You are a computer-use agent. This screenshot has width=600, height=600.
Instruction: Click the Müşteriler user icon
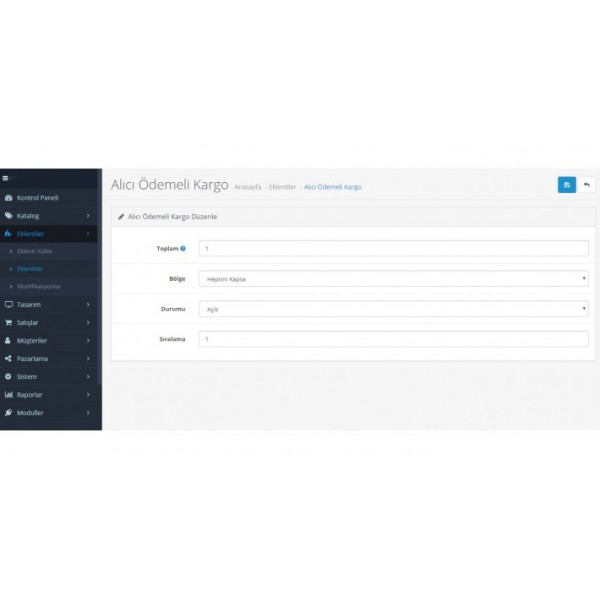point(8,340)
